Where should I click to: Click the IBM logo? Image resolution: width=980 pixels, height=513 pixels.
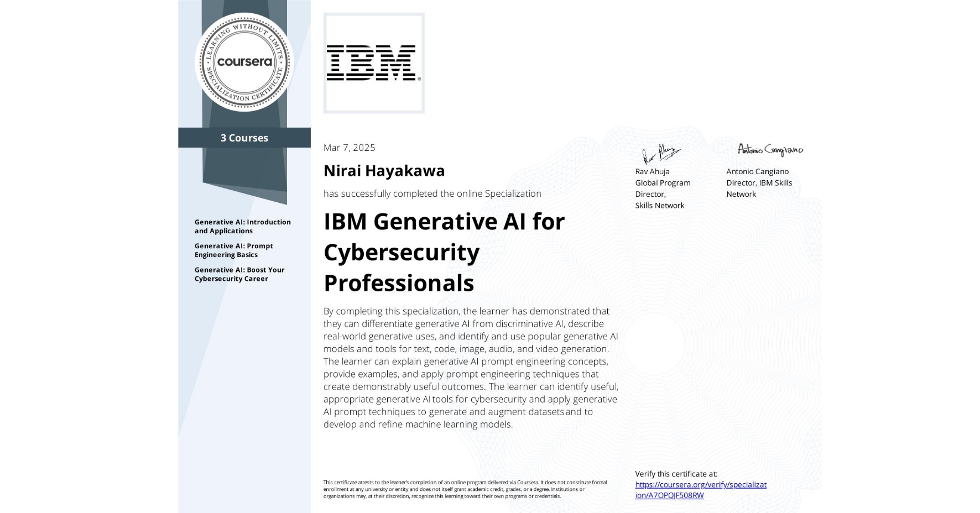point(374,63)
